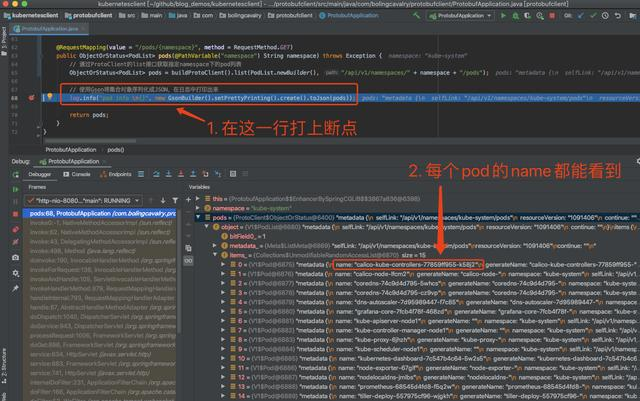Screen dimensions: 640x401
Task: Click the Git commit checkmark icon
Action: (x=593, y=16)
